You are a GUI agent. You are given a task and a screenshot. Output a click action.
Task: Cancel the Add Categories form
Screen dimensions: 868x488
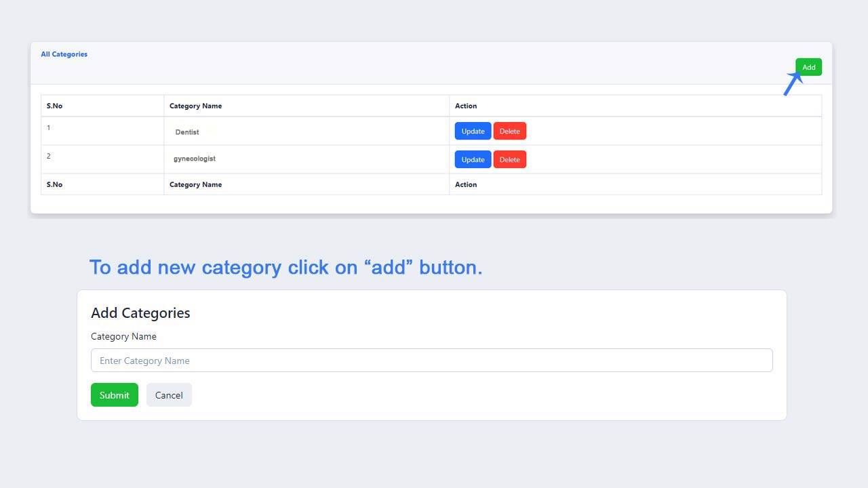tap(169, 395)
